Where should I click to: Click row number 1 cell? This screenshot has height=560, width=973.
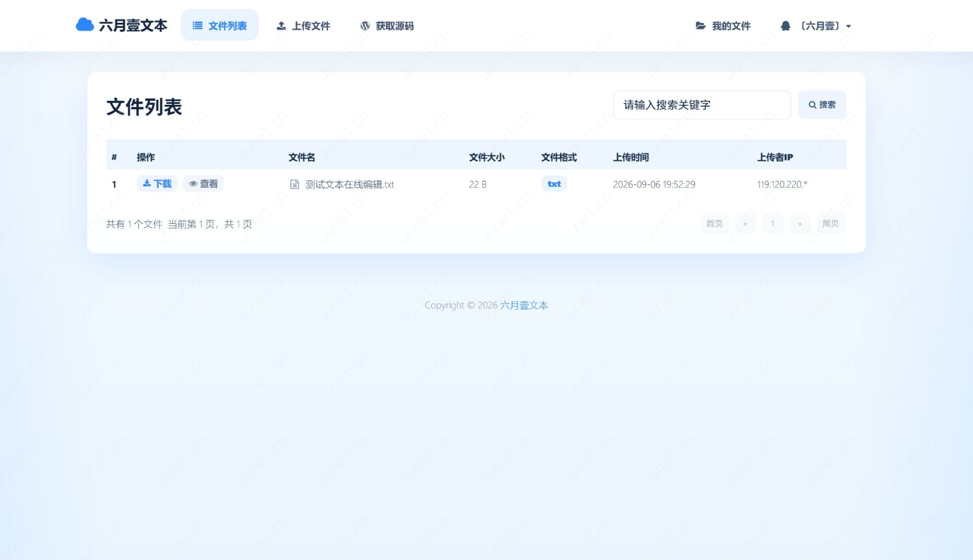[x=114, y=184]
